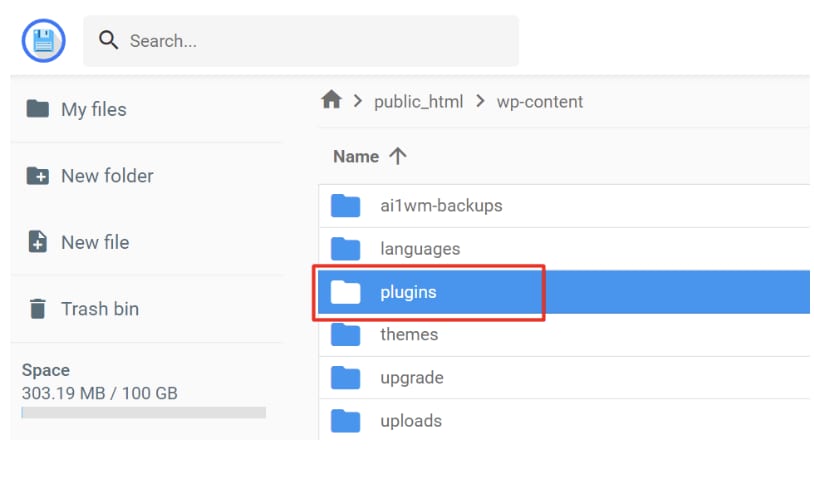Image resolution: width=814 pixels, height=479 pixels.
Task: Click the New file icon
Action: click(x=38, y=242)
